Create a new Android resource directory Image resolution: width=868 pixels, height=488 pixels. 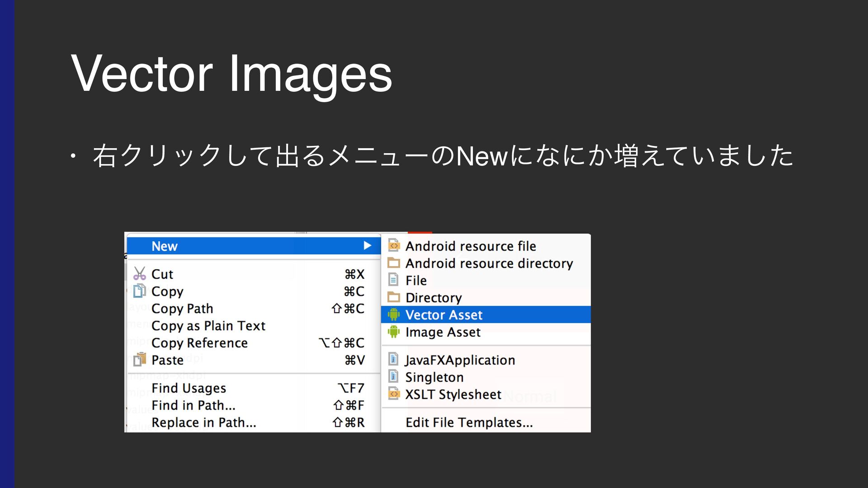(x=486, y=263)
